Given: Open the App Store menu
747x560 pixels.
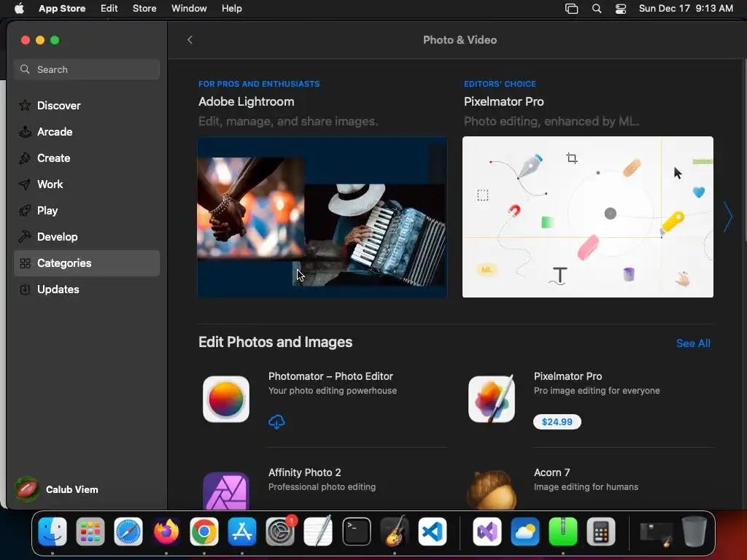Looking at the screenshot, I should [x=62, y=9].
